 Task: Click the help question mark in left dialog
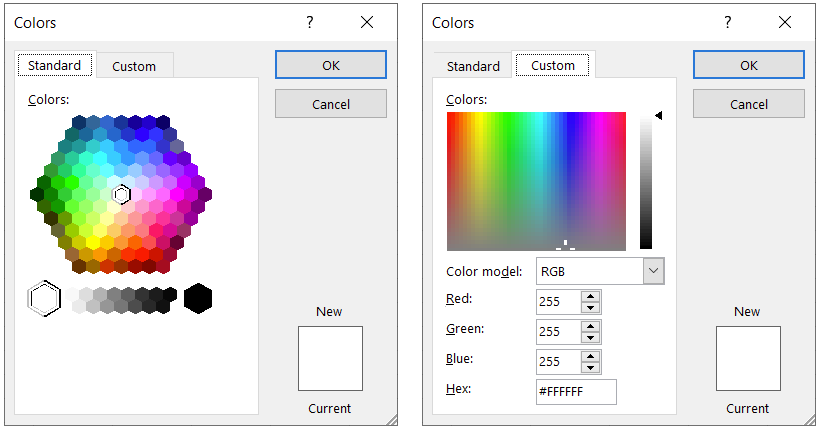click(x=310, y=22)
